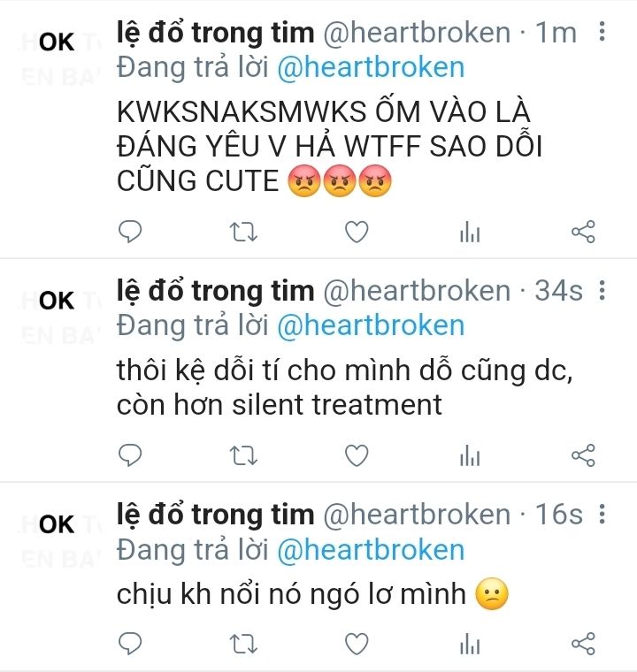637x672 pixels.
Task: Open more options for the 16s tweet
Action: click(602, 514)
